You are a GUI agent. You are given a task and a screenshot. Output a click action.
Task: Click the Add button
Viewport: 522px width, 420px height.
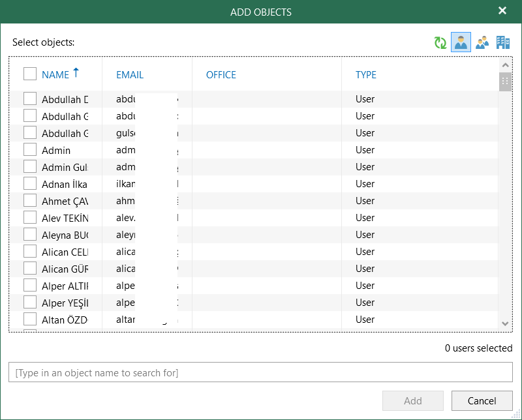coord(413,401)
